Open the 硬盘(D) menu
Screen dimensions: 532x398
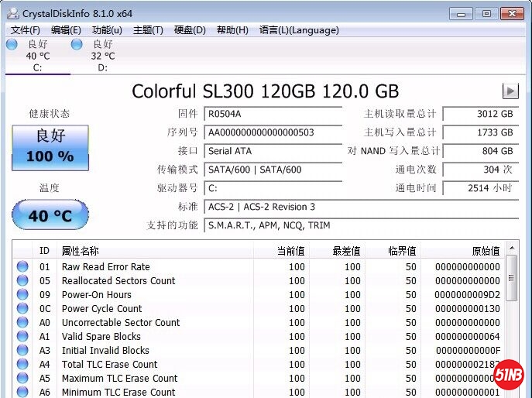[190, 30]
